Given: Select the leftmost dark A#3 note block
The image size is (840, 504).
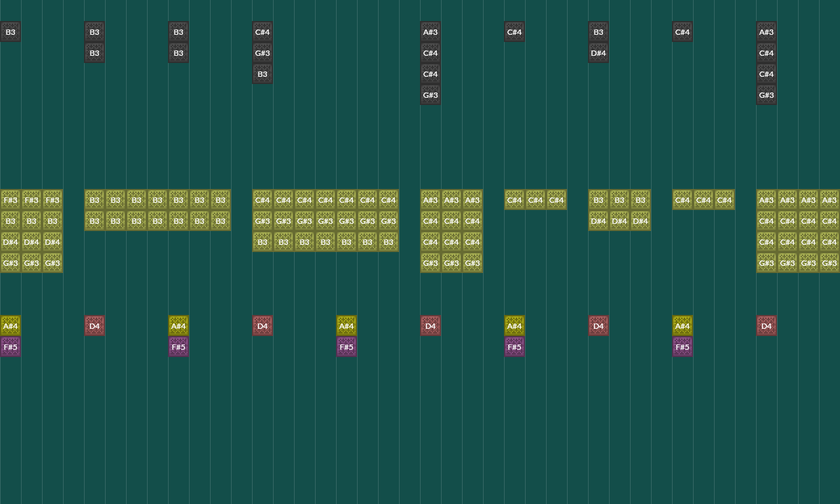Looking at the screenshot, I should (x=430, y=32).
